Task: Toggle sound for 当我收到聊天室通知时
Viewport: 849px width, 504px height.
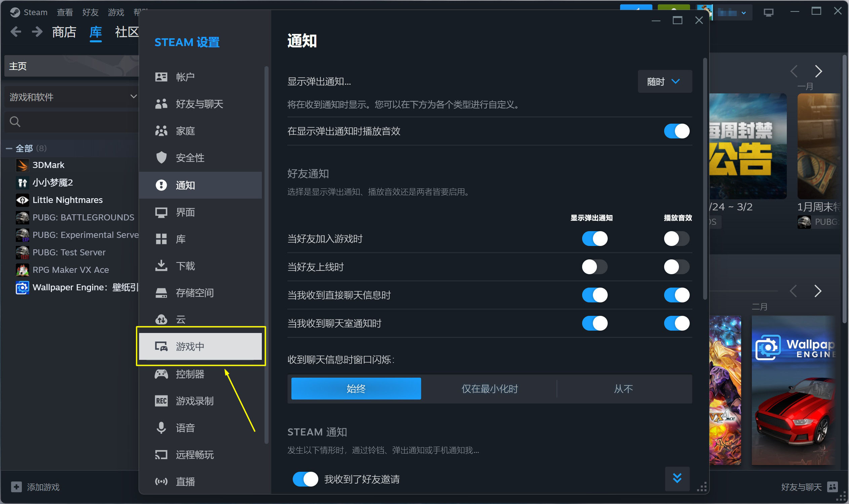Action: coord(677,323)
